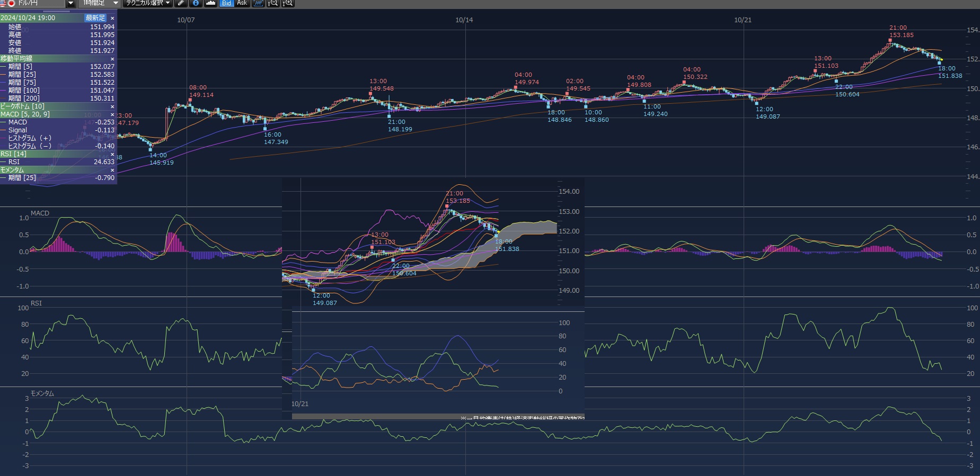Switch price display to Bid

(226, 3)
